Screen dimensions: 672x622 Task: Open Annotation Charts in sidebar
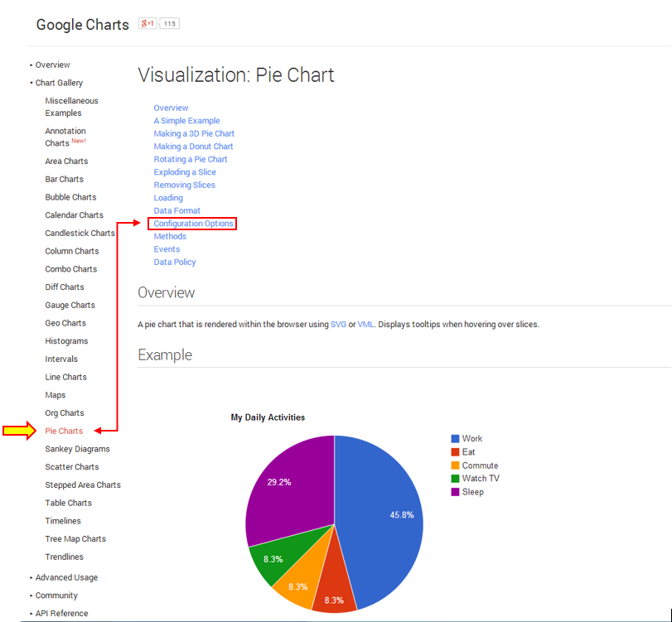click(x=65, y=137)
